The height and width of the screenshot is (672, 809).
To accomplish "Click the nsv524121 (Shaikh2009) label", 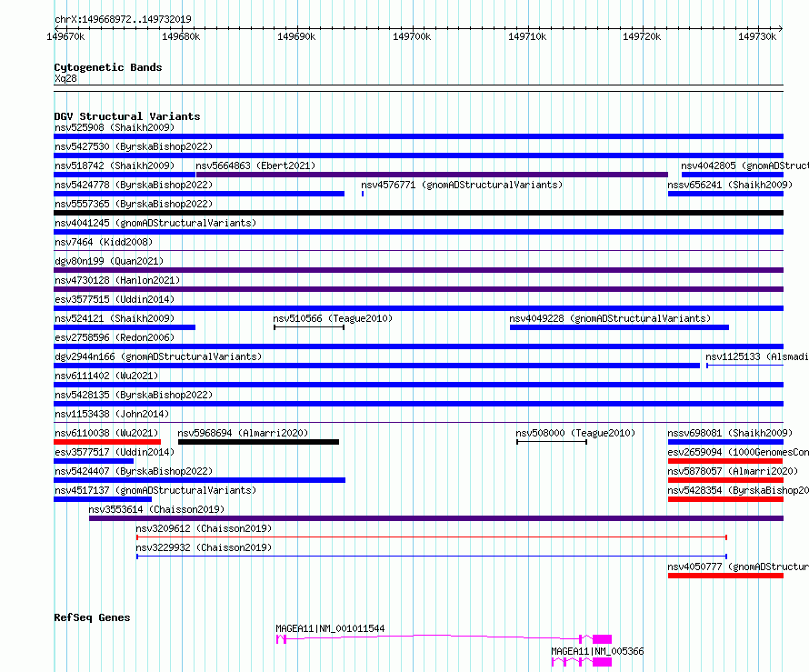I will click(x=115, y=318).
